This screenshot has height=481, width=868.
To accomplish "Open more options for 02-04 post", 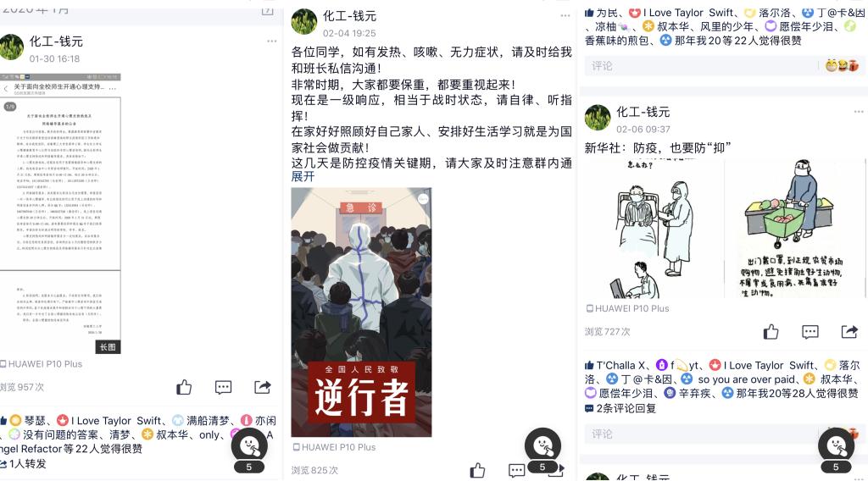I will click(x=565, y=16).
